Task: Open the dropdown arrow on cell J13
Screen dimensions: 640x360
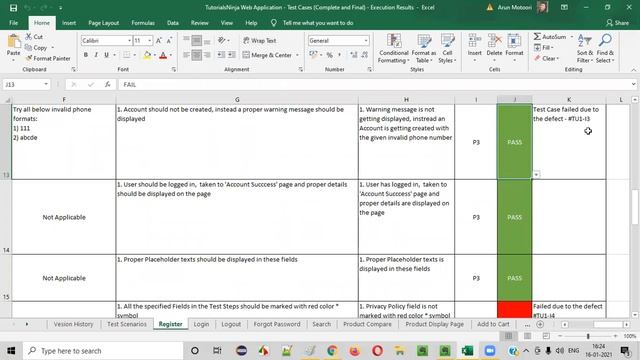Action: [x=536, y=174]
